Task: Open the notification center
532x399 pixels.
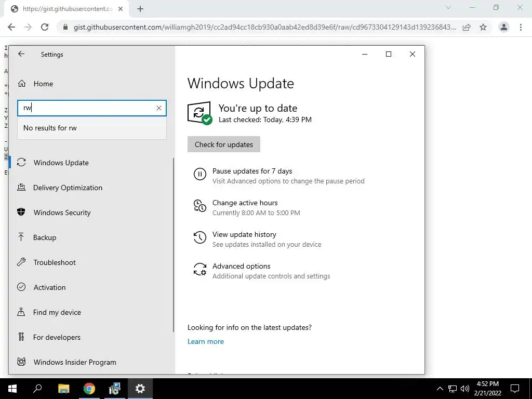Action: pyautogui.click(x=515, y=389)
